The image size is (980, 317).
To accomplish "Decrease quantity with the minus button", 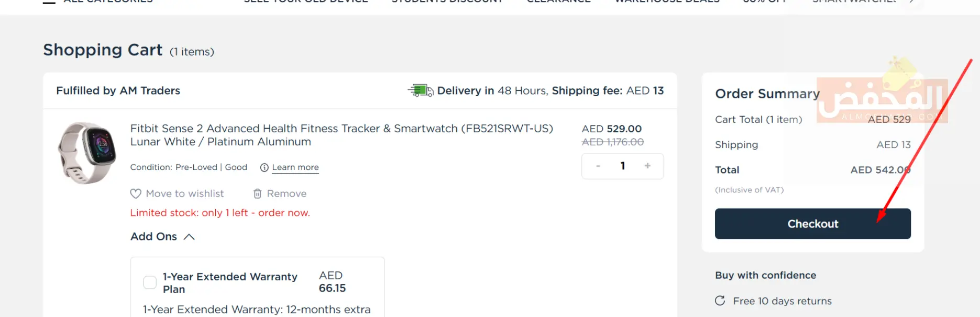I will [x=598, y=166].
